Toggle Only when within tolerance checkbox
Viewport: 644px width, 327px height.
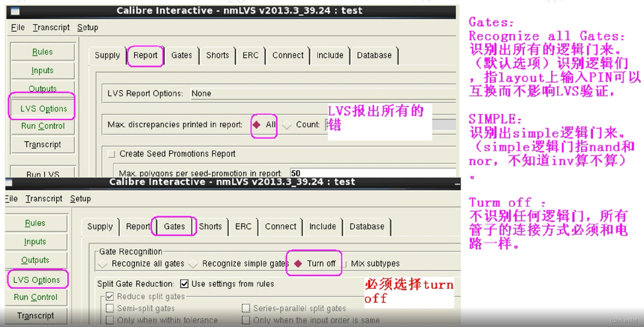pyautogui.click(x=110, y=320)
